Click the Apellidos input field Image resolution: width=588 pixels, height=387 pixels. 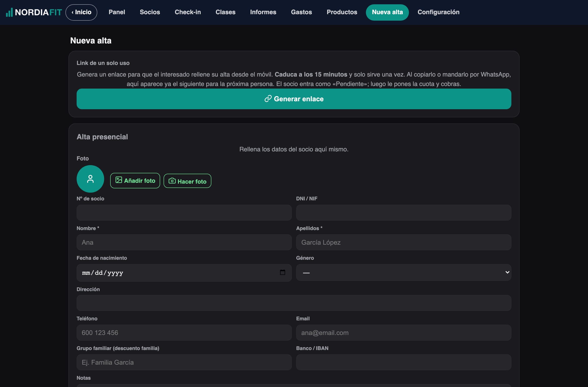click(404, 242)
